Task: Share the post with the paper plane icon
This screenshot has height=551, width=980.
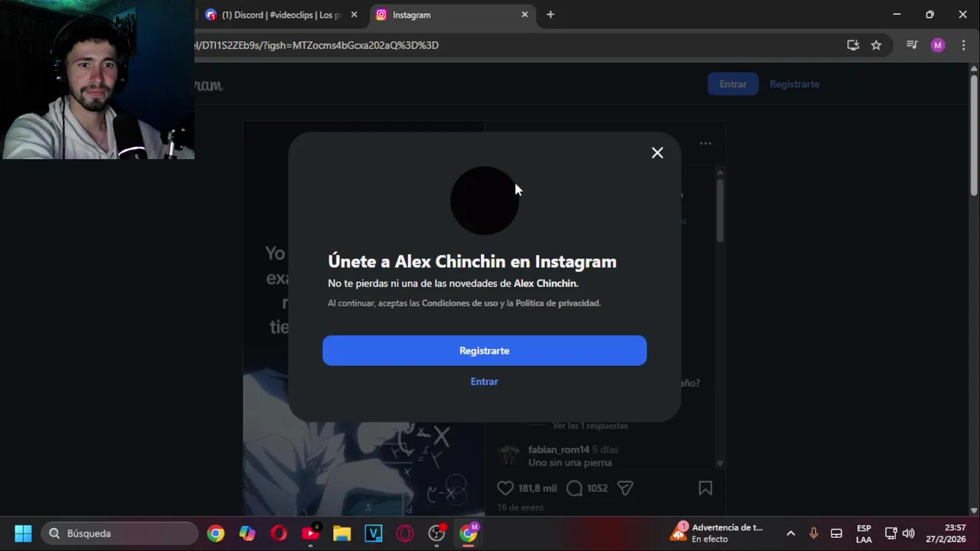Action: coord(625,488)
